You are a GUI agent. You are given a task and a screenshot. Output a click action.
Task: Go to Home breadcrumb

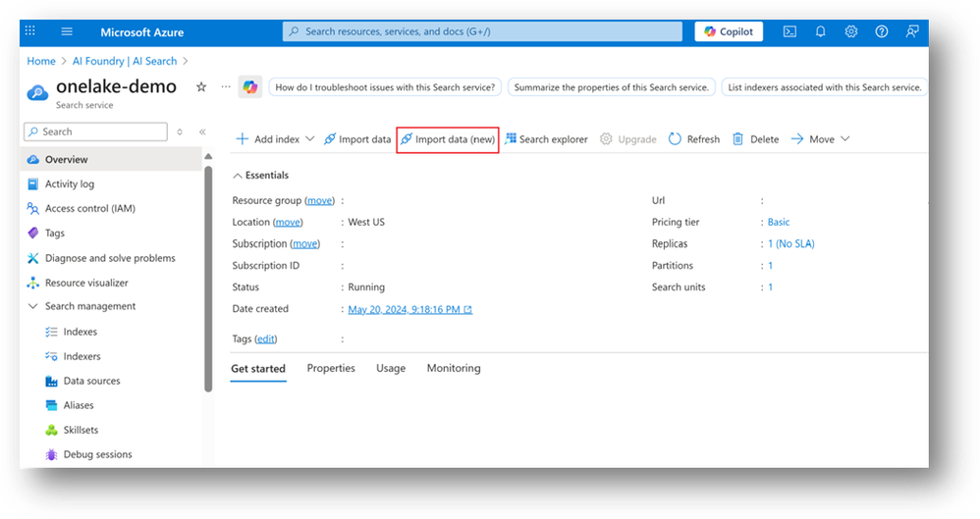tap(41, 61)
